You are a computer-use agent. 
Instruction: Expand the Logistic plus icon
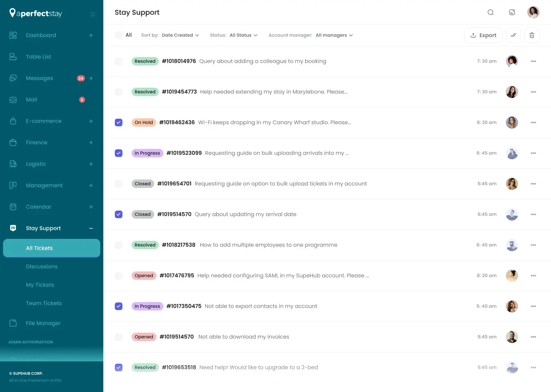(91, 164)
